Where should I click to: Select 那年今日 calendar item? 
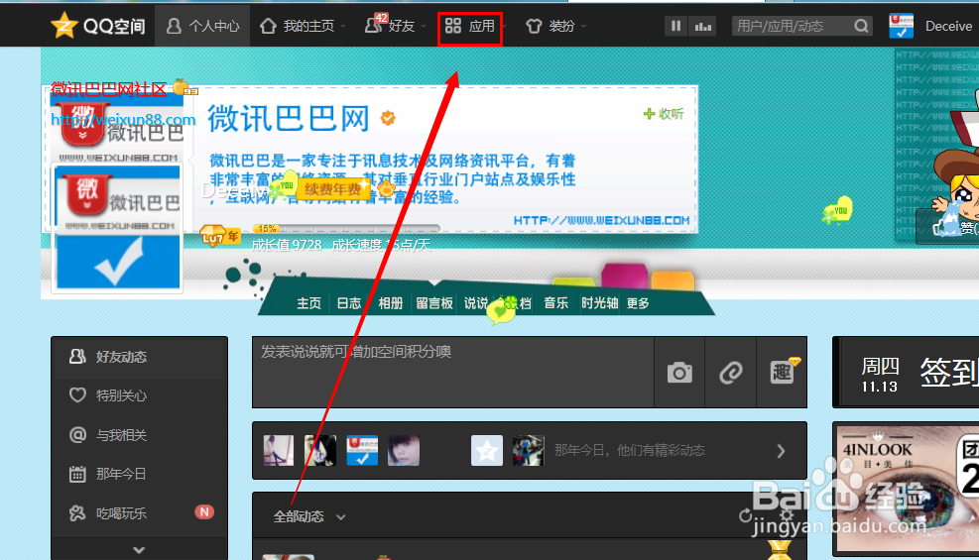[139, 474]
